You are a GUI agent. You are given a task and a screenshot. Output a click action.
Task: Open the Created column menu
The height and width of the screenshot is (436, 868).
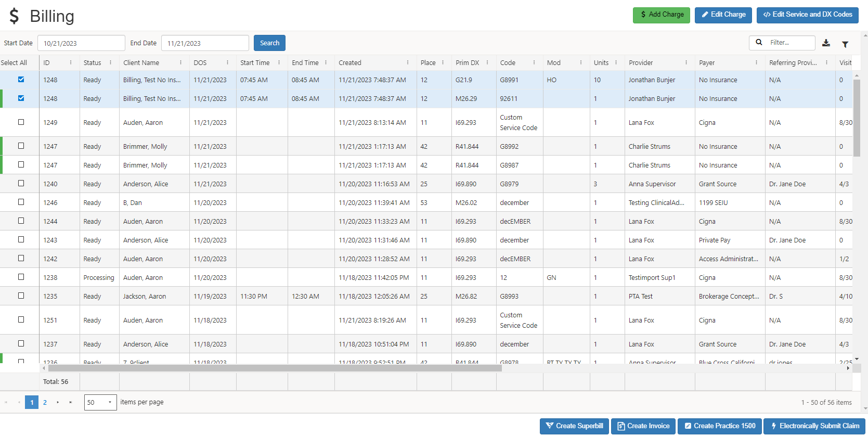(x=408, y=62)
